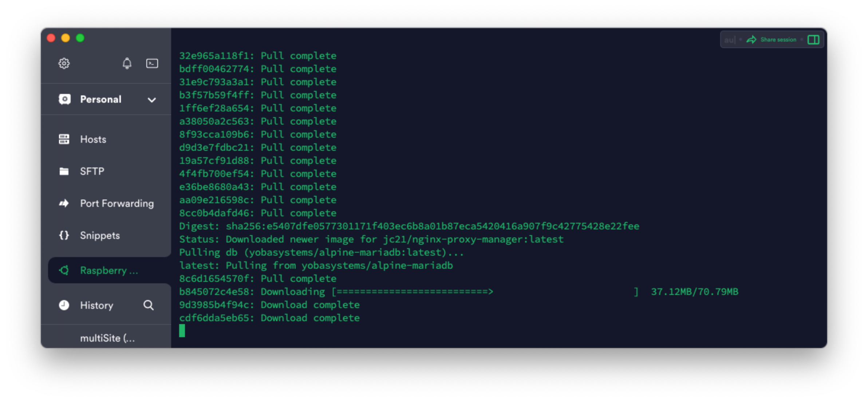This screenshot has width=868, height=402.
Task: Open the History list
Action: click(96, 305)
